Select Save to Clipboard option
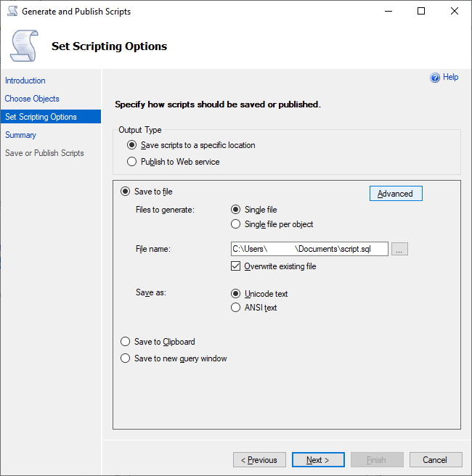The image size is (472, 476). (x=125, y=342)
